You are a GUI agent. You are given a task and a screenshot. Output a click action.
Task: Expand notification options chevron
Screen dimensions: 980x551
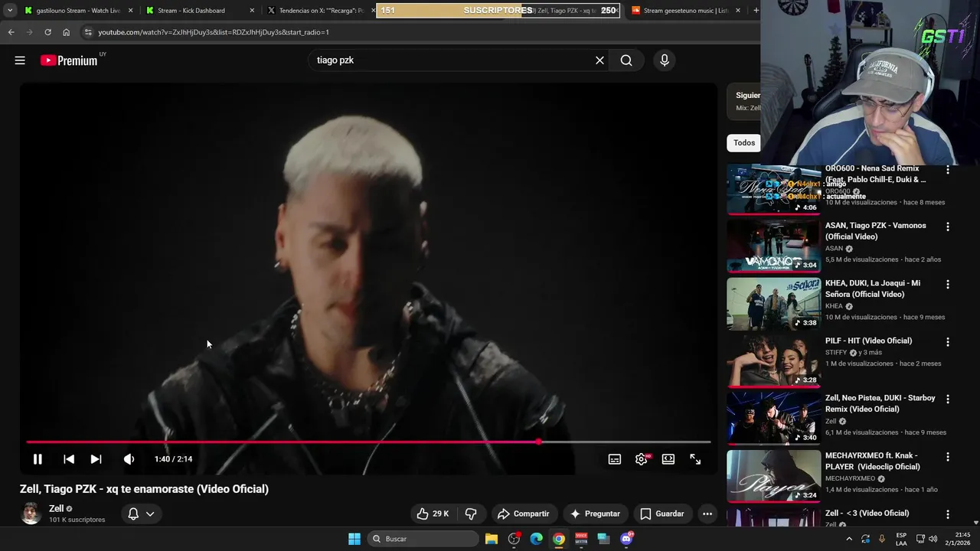(x=150, y=514)
